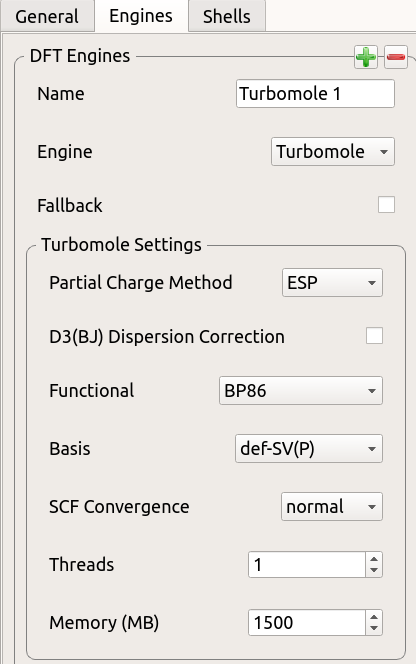Screen dimensions: 416x664
Task: Click the Threads number input field
Action: tap(307, 564)
